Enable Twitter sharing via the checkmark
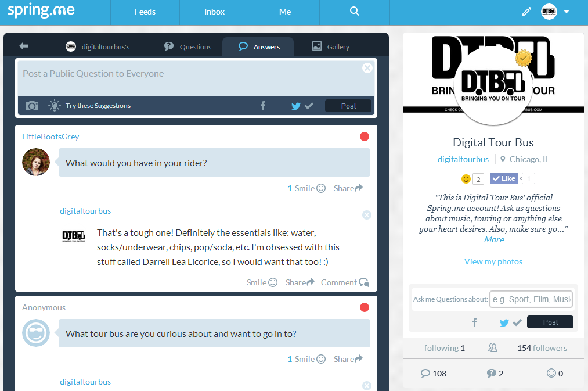588x391 pixels. [x=309, y=106]
